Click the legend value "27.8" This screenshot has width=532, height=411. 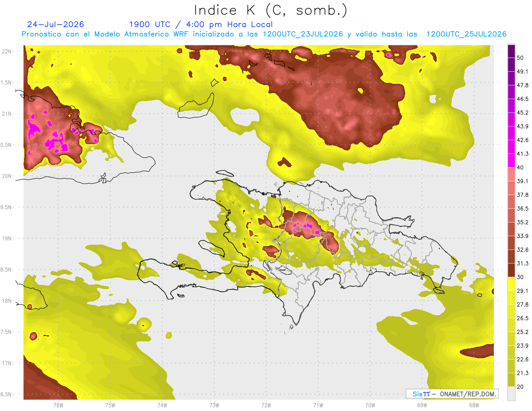coord(523,305)
